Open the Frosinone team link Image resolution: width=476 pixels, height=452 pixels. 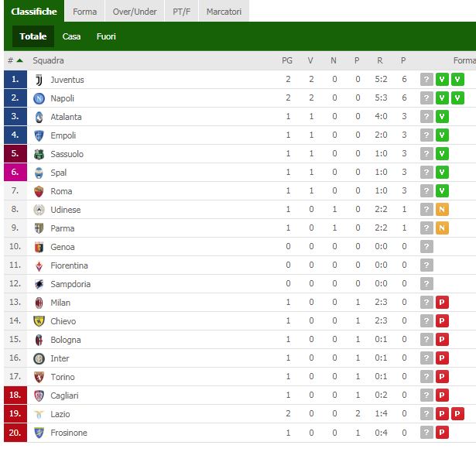click(69, 433)
